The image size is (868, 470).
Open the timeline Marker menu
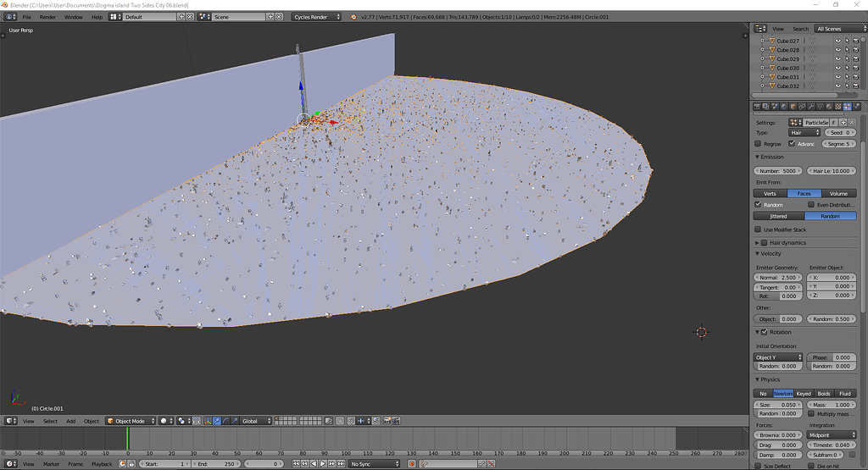pyautogui.click(x=52, y=464)
